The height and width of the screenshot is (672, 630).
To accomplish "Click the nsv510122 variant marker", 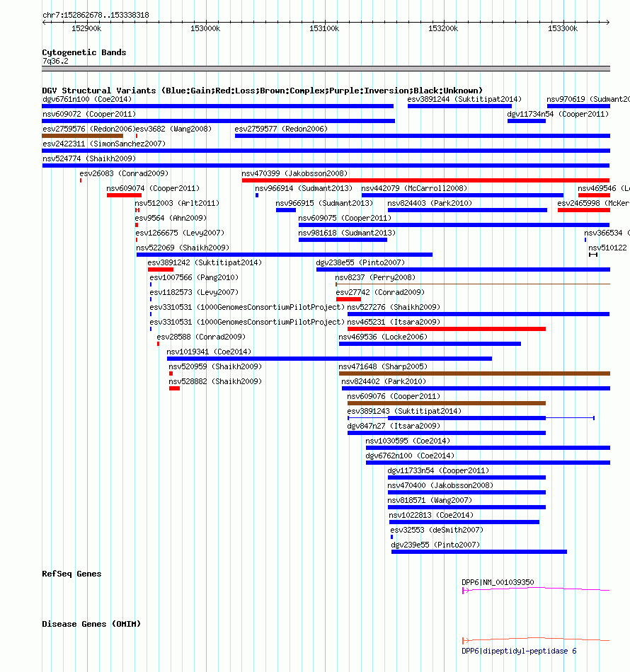I will (x=593, y=255).
